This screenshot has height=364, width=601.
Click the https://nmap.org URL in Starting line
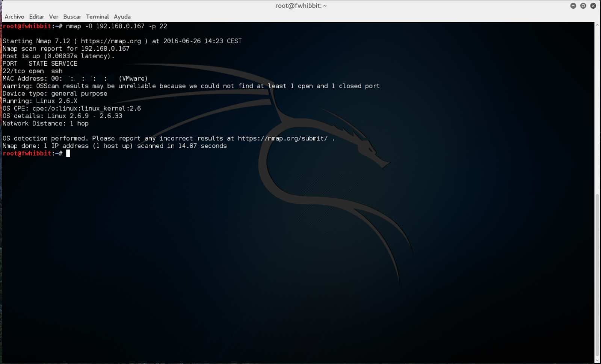tap(111, 41)
